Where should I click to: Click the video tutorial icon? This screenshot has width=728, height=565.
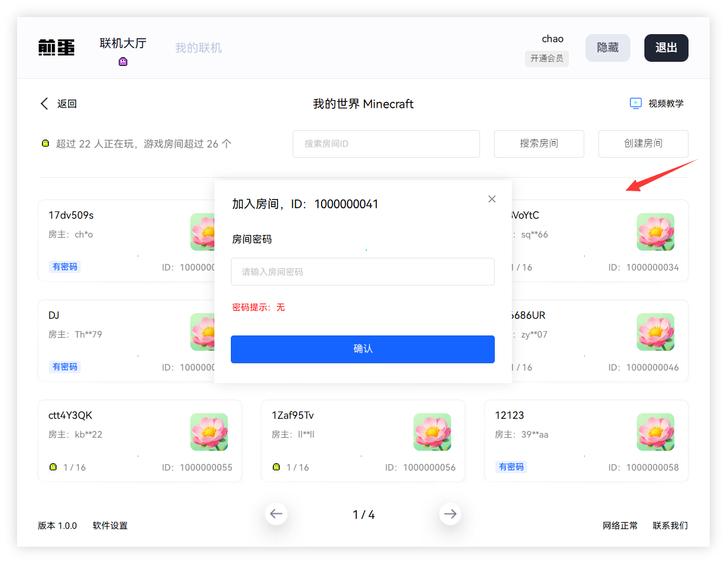click(x=636, y=104)
